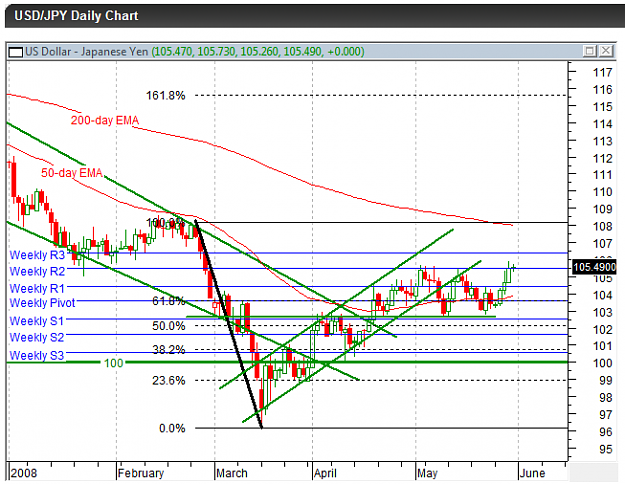The image size is (625, 484).
Task: Click the 112 price level on the axis
Action: click(602, 158)
